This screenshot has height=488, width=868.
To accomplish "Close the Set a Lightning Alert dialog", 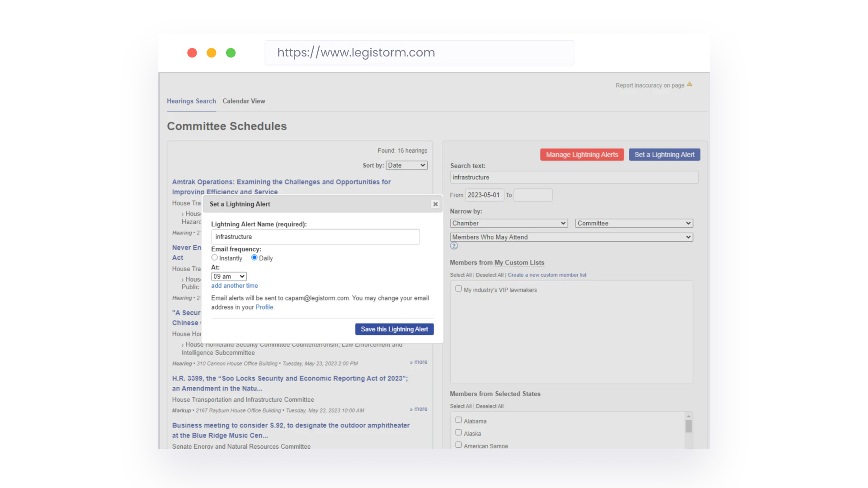I will 435,204.
